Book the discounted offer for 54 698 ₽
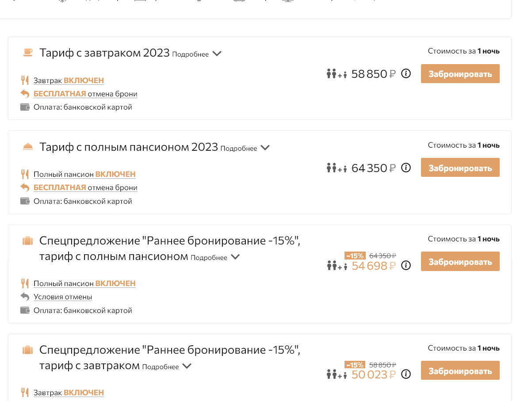The width and height of the screenshot is (532, 401). pyautogui.click(x=460, y=261)
